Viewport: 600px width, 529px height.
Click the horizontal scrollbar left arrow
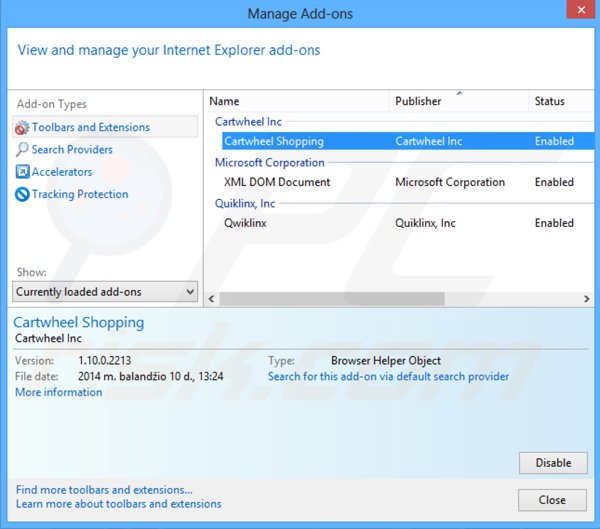(212, 299)
